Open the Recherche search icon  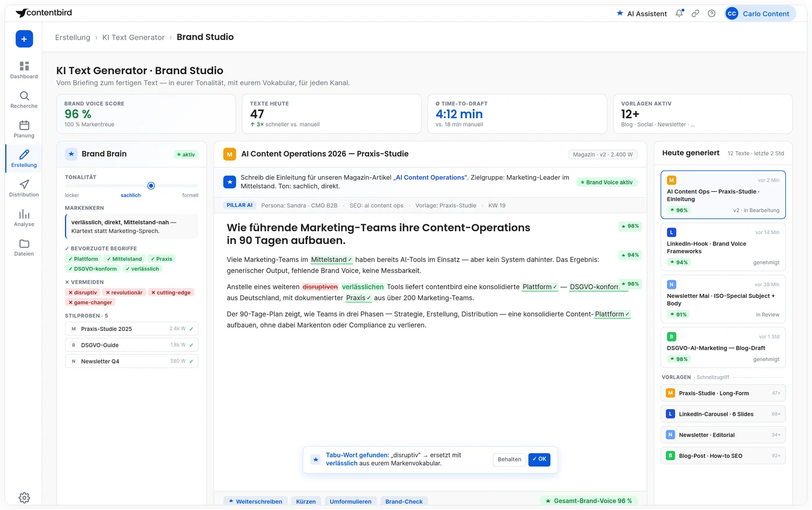(24, 96)
